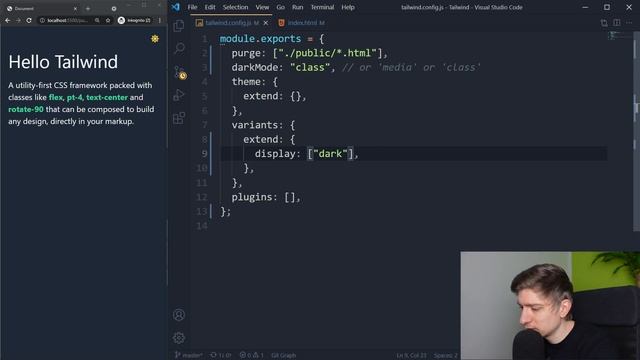Click the master branch in status bar
This screenshot has height=360, width=640.
189,355
